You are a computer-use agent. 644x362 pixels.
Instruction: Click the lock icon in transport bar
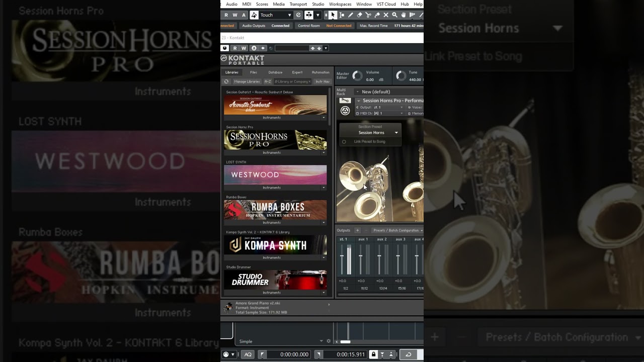(x=373, y=354)
